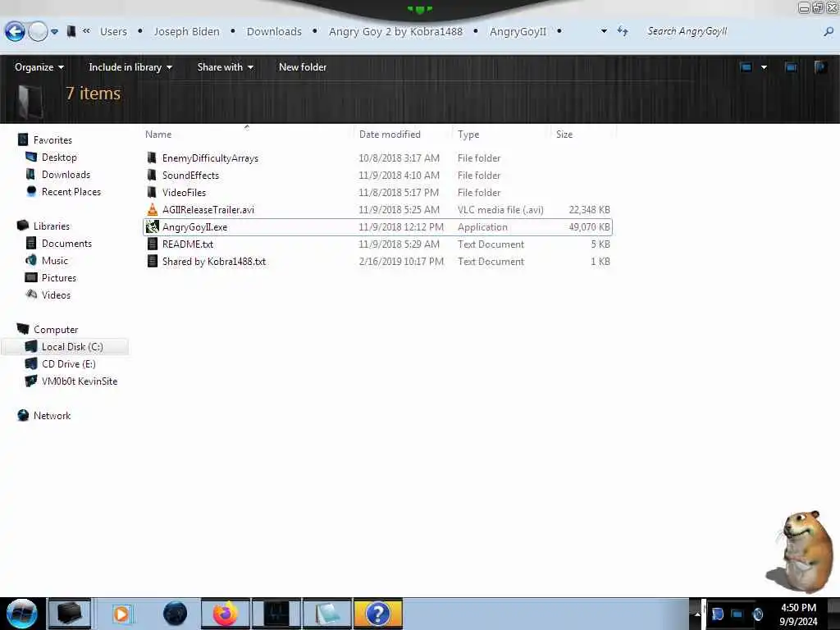This screenshot has height=630, width=840.
Task: Navigate to the Downloads breadcrumb
Action: (x=274, y=32)
